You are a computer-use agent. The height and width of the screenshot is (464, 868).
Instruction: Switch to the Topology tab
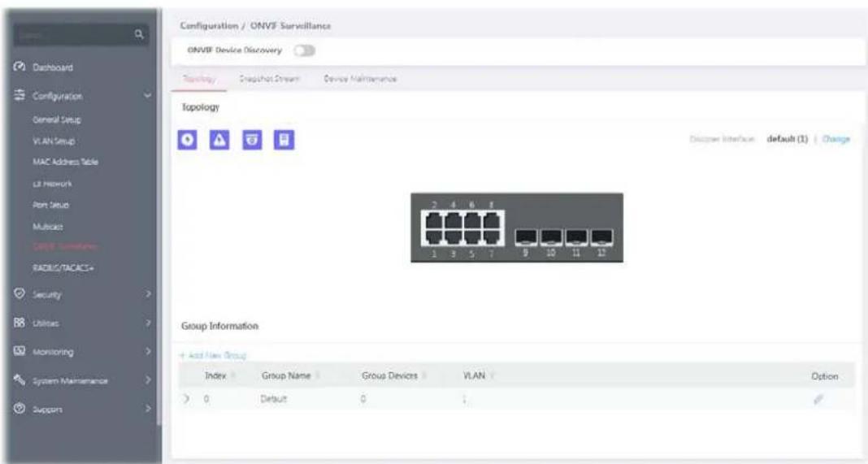[199, 79]
